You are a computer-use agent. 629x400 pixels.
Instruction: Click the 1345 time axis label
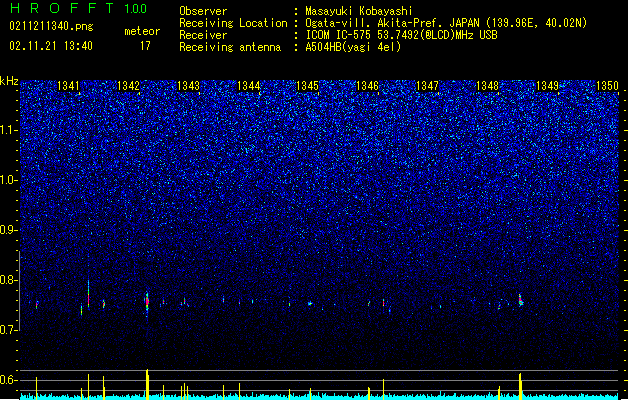tap(307, 86)
